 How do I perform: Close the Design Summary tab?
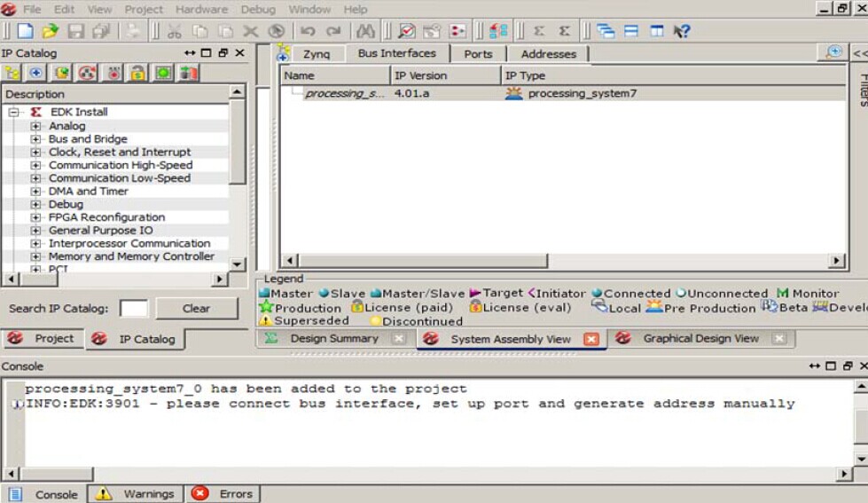[399, 339]
